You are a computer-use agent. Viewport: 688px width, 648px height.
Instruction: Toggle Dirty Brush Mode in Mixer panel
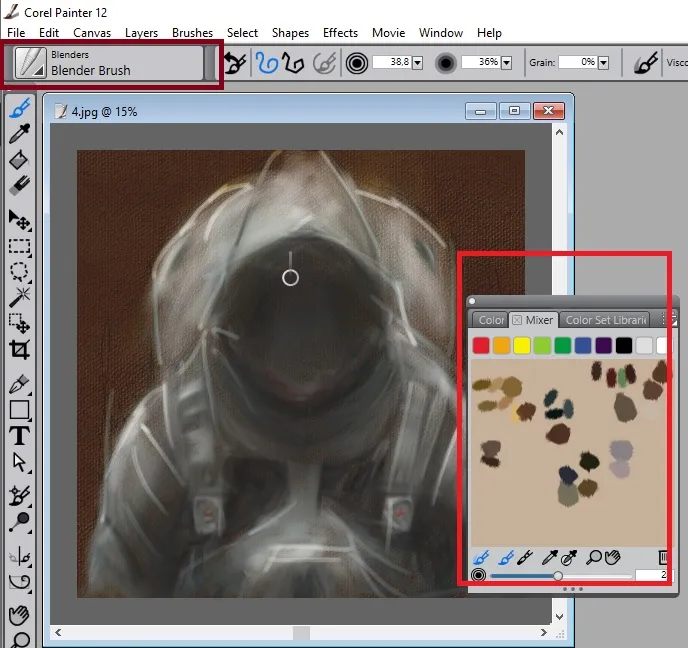tap(481, 558)
